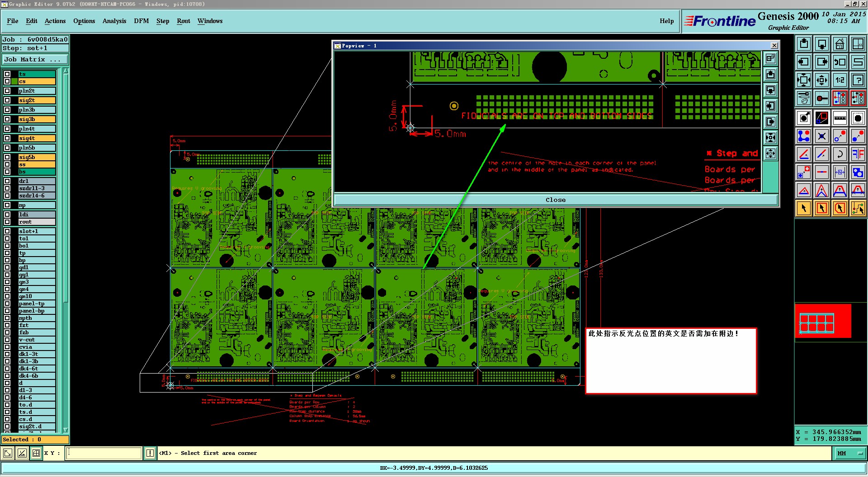This screenshot has height=477, width=868.
Task: Open the DFM menu
Action: [x=142, y=21]
